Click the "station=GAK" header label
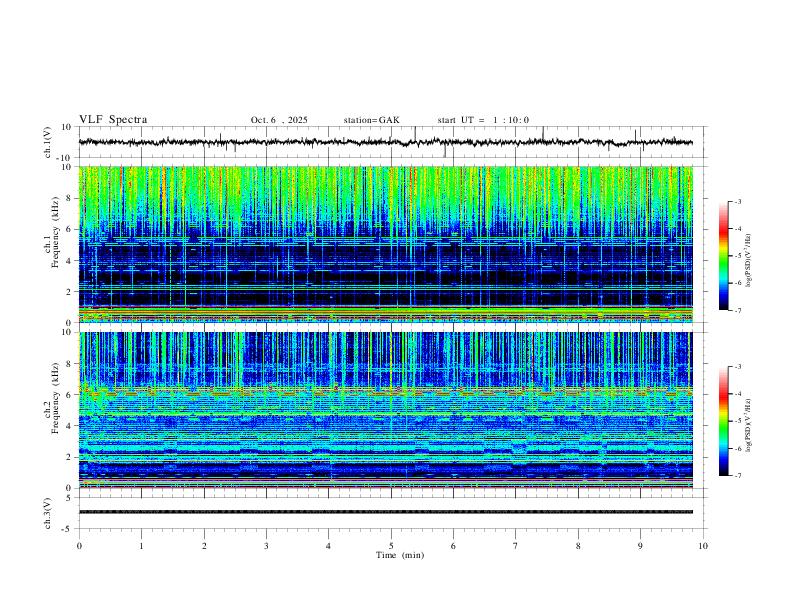 coord(371,120)
